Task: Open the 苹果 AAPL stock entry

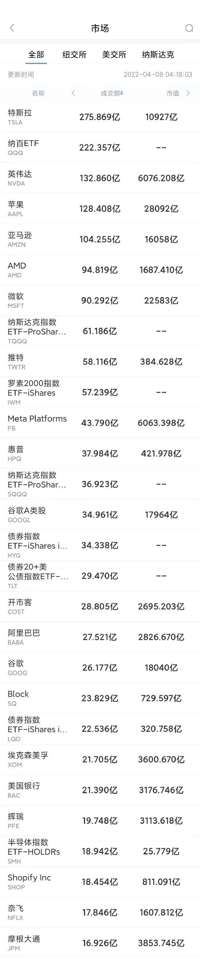Action: tap(100, 209)
